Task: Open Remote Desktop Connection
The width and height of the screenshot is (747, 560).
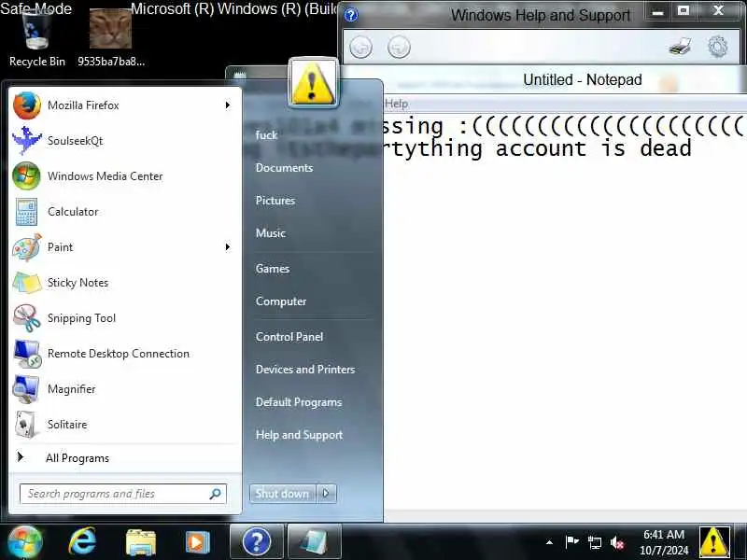Action: click(x=124, y=354)
